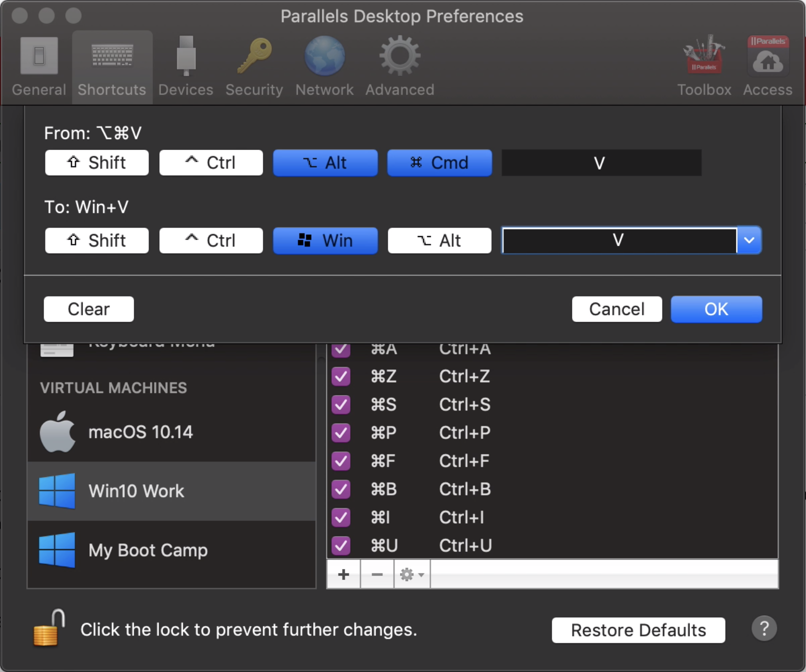Click the Clear button
806x672 pixels.
[x=89, y=309]
